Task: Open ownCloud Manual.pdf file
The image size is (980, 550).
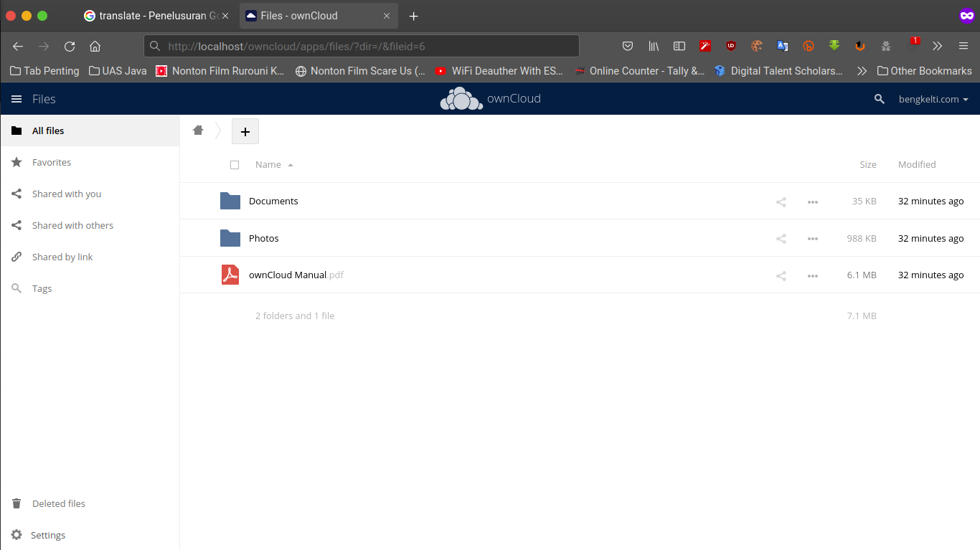Action: click(296, 275)
